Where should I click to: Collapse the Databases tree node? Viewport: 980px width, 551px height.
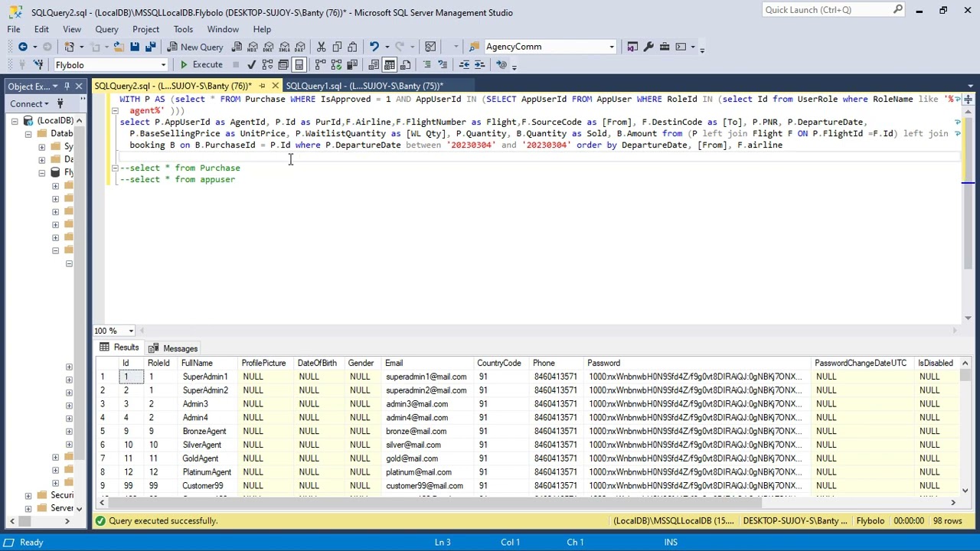click(x=28, y=134)
